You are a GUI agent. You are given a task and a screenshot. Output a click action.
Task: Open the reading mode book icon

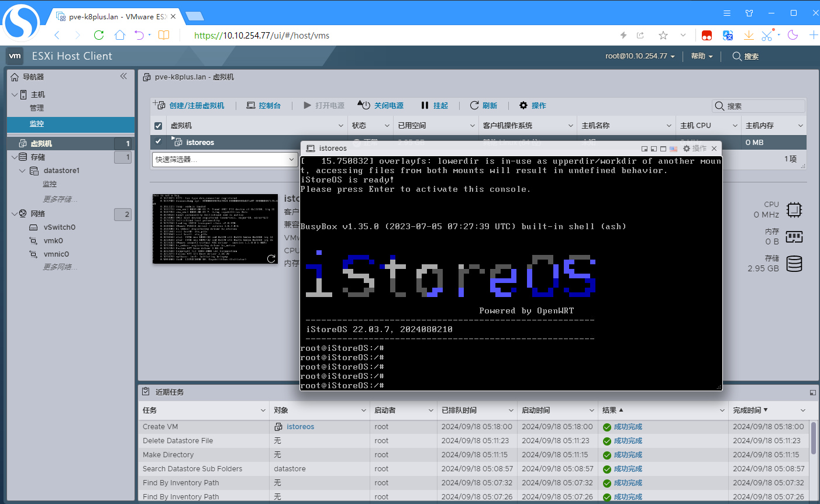pos(164,35)
